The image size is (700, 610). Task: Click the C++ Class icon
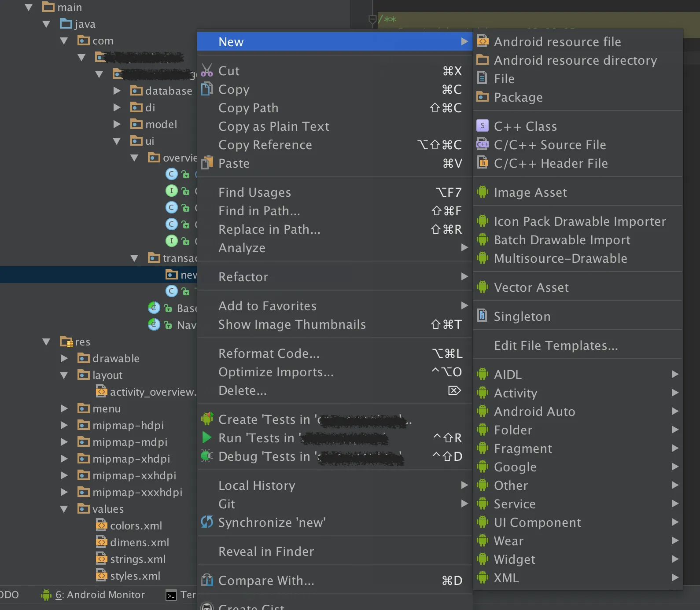point(483,126)
